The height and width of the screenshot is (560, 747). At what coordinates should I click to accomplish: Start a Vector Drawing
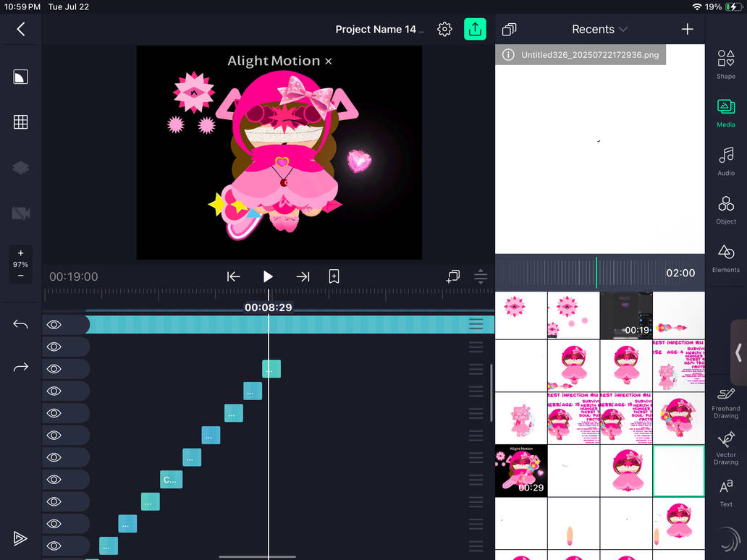coord(725,449)
